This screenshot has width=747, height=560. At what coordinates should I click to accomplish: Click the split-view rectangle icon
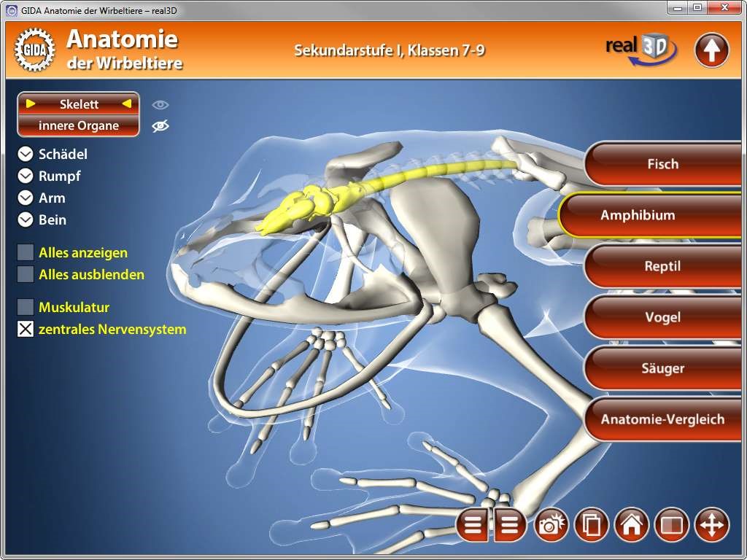tap(671, 525)
